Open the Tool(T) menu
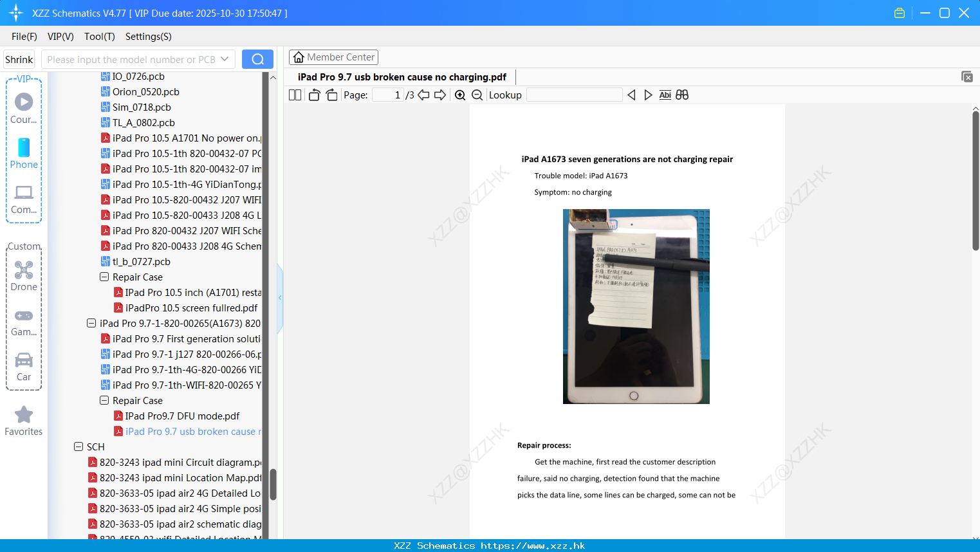The width and height of the screenshot is (980, 552). coord(100,37)
